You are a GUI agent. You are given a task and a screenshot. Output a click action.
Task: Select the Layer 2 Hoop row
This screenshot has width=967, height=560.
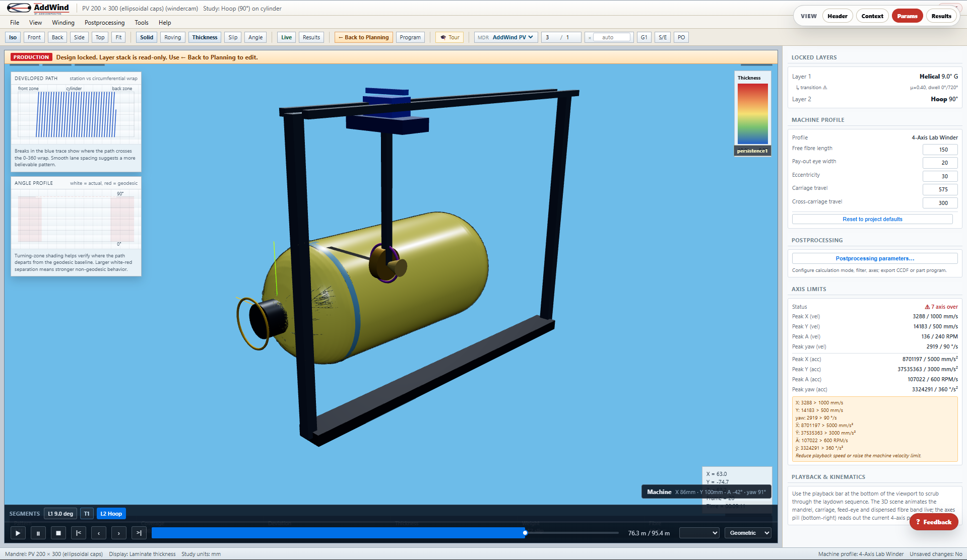875,99
